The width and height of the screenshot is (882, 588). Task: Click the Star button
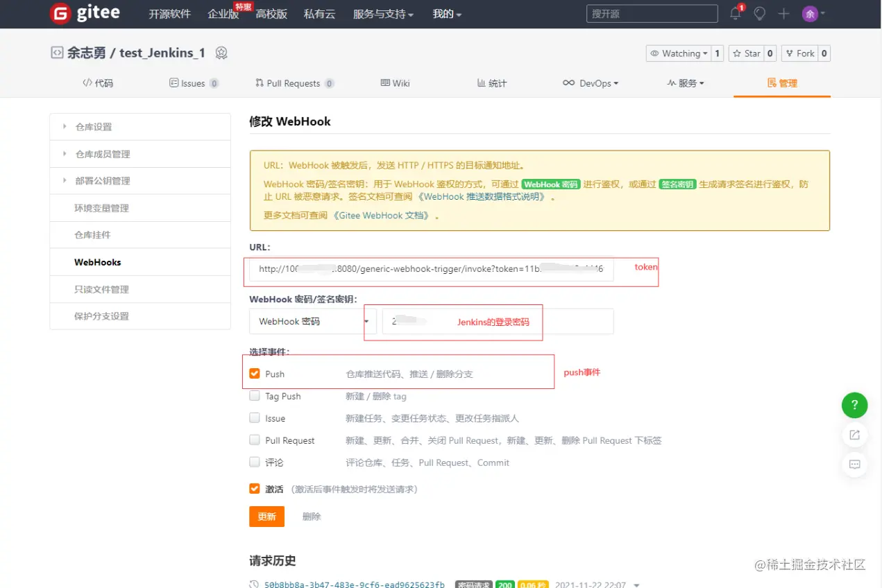coord(746,53)
